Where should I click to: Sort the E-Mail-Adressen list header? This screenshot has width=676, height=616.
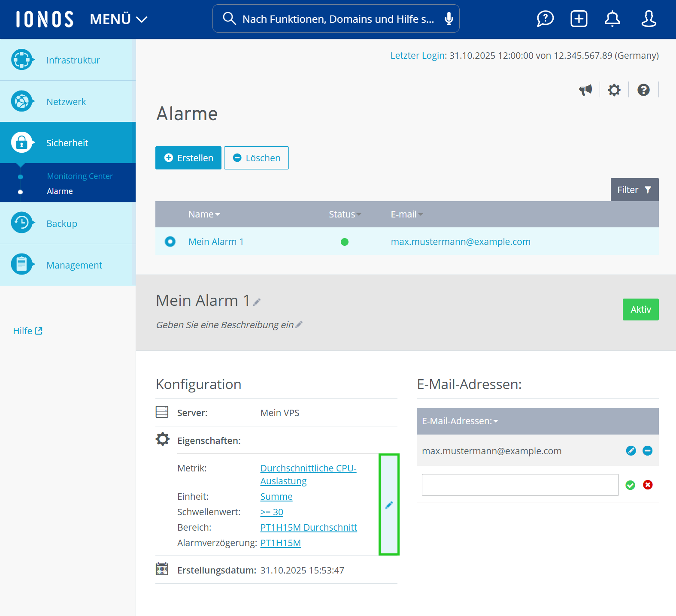[x=460, y=421]
